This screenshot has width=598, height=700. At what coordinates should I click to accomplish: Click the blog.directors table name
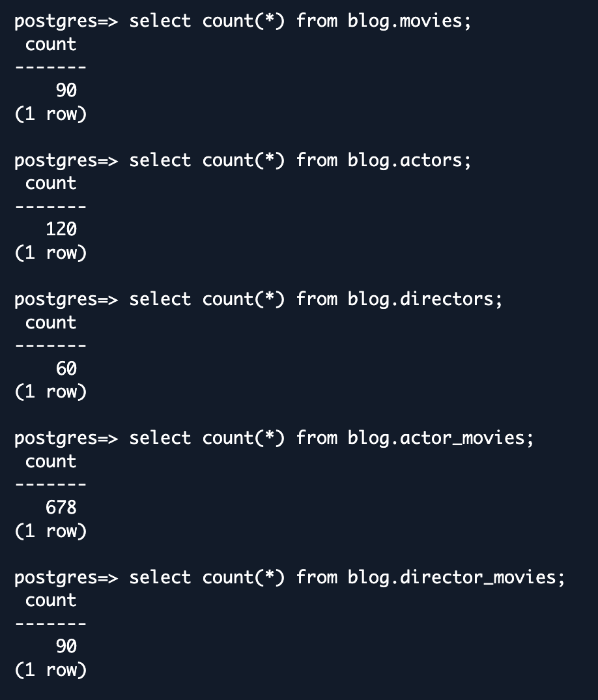coord(421,299)
